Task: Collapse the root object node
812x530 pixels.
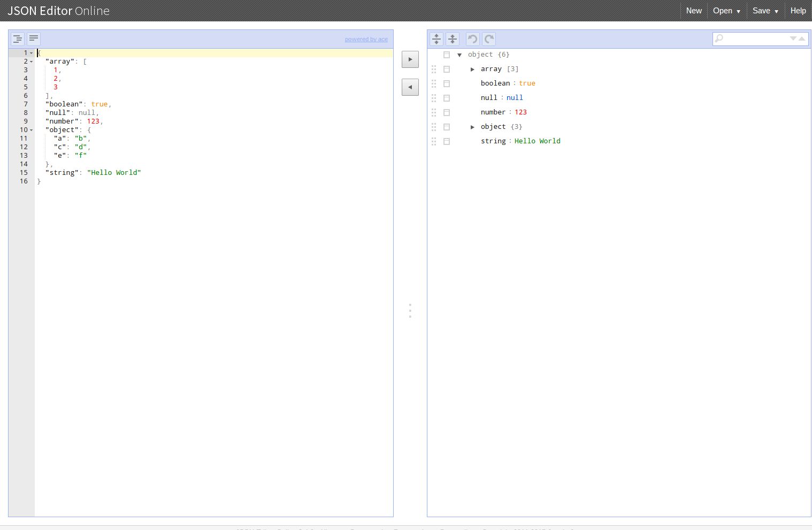Action: coord(460,54)
